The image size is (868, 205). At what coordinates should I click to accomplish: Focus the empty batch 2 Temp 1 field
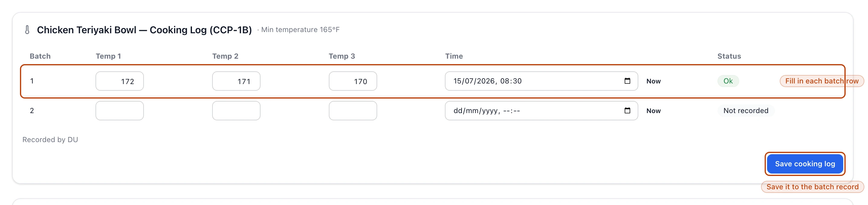120,111
